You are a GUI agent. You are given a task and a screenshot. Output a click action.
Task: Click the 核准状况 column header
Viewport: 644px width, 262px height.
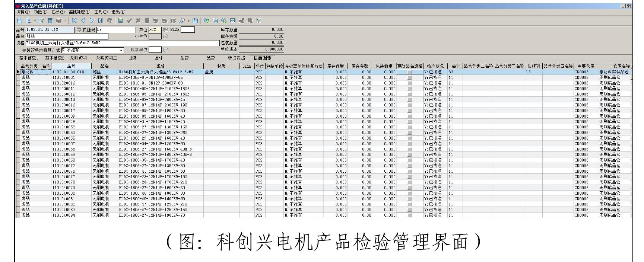pos(435,66)
